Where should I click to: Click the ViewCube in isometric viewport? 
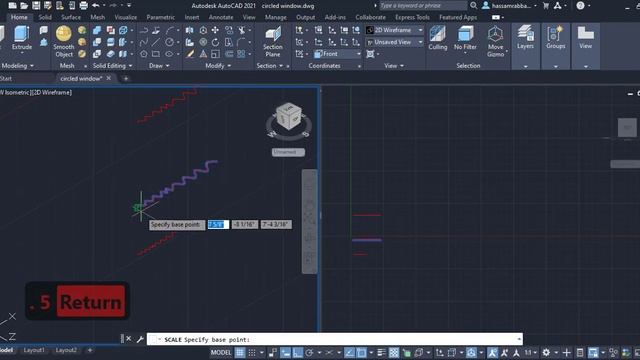(289, 117)
